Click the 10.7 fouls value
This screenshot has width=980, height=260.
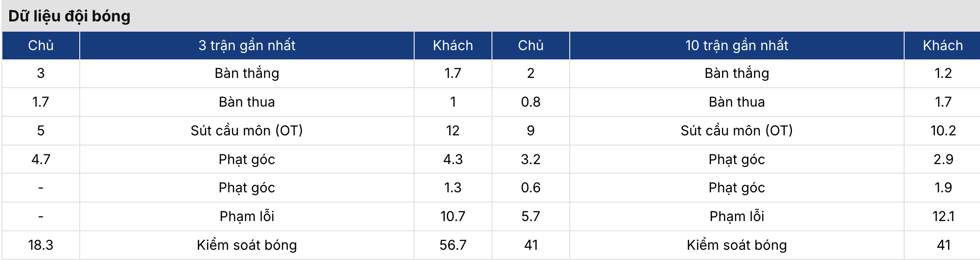pos(453,216)
